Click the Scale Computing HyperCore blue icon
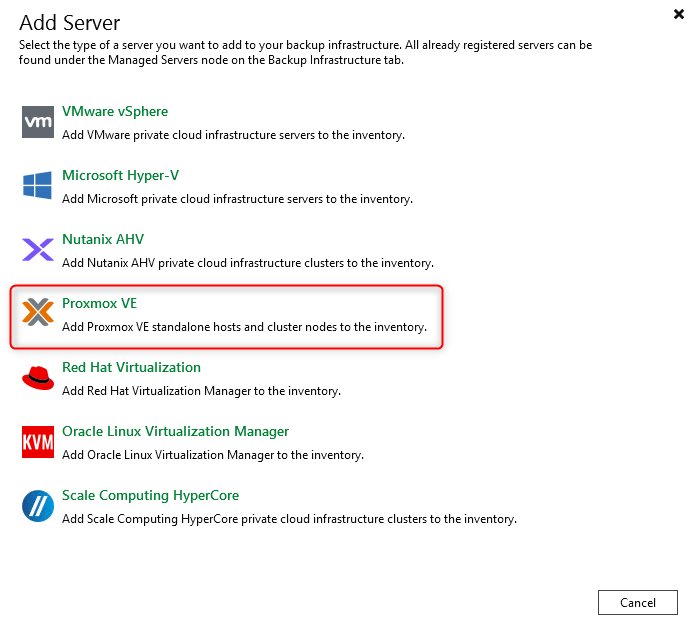 point(38,506)
